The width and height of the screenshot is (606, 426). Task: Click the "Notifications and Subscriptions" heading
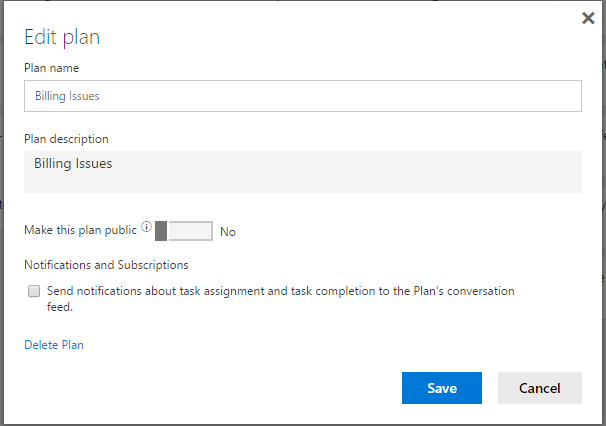coord(106,265)
